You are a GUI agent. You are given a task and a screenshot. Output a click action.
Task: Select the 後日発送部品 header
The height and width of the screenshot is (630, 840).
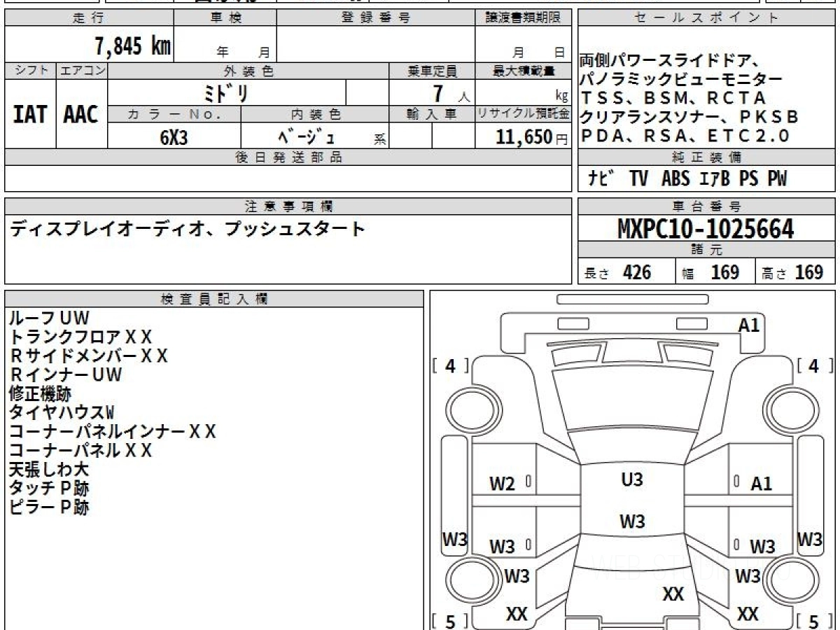point(288,157)
